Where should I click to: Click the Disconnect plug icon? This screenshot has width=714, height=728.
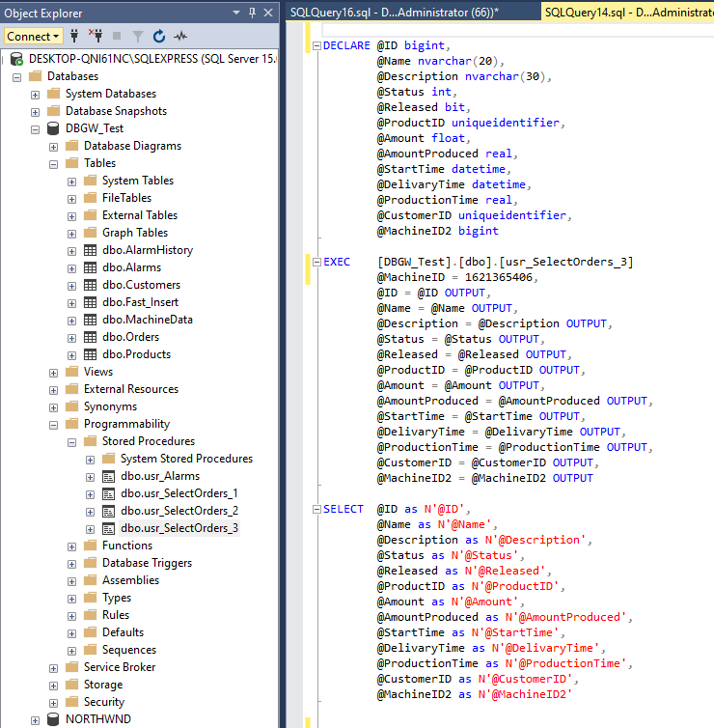(x=96, y=36)
